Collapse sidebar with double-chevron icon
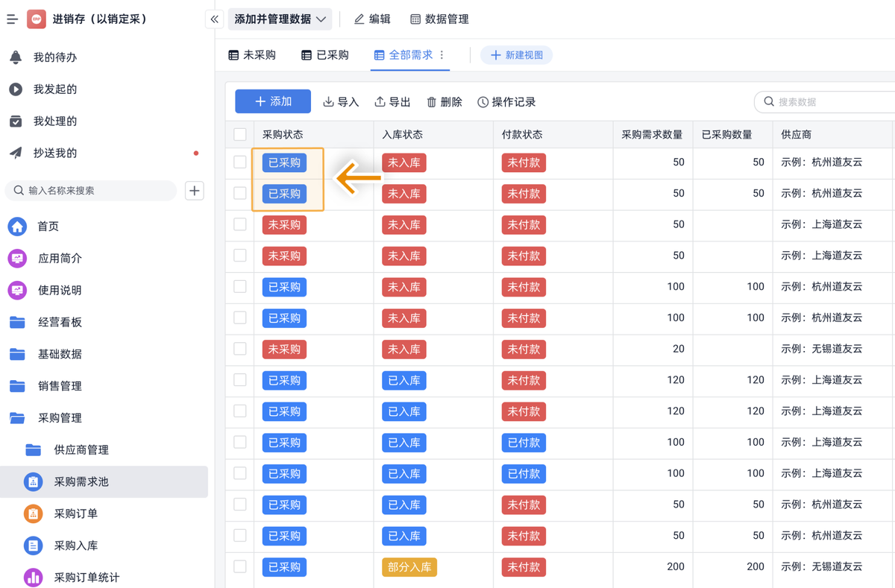 click(x=214, y=19)
